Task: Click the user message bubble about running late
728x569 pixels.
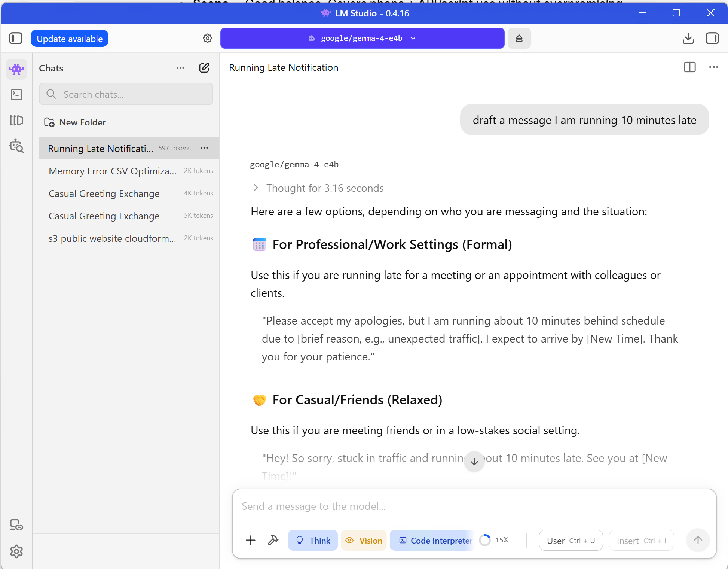Action: (584, 120)
